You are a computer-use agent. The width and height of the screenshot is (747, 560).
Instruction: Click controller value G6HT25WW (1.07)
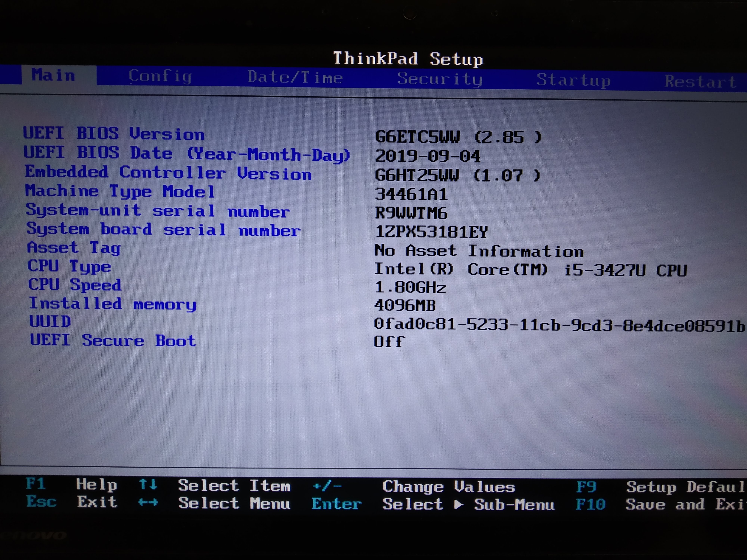pos(458,175)
